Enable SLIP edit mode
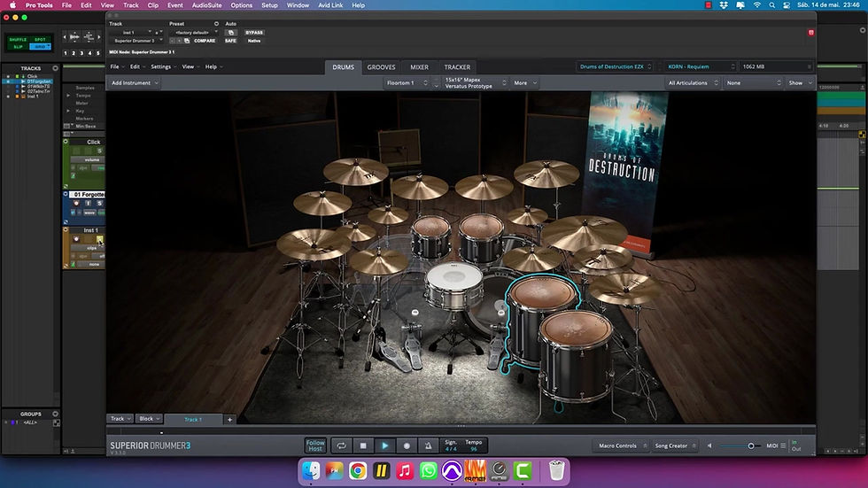Screen dimensions: 868x488 18,47
